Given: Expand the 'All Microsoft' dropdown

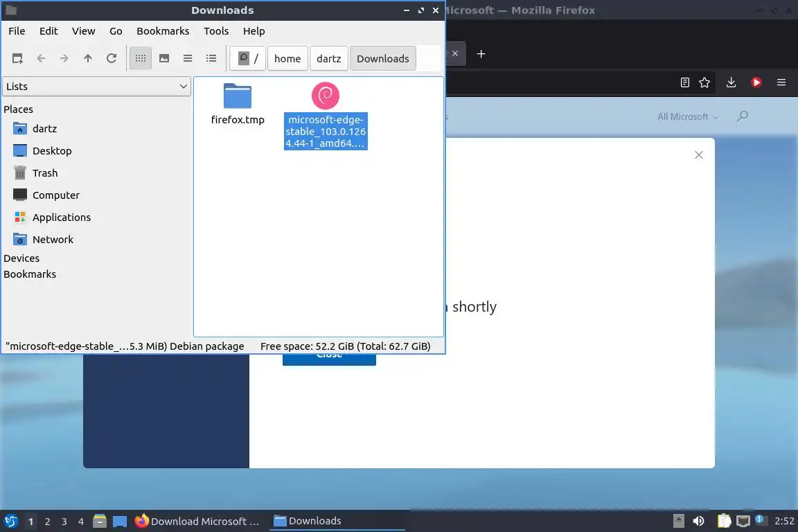Looking at the screenshot, I should (x=688, y=117).
